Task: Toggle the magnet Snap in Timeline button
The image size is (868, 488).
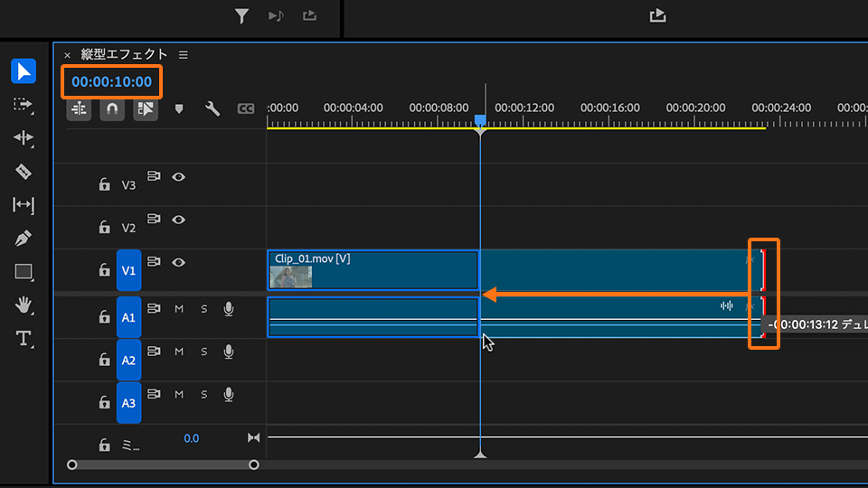Action: point(111,109)
